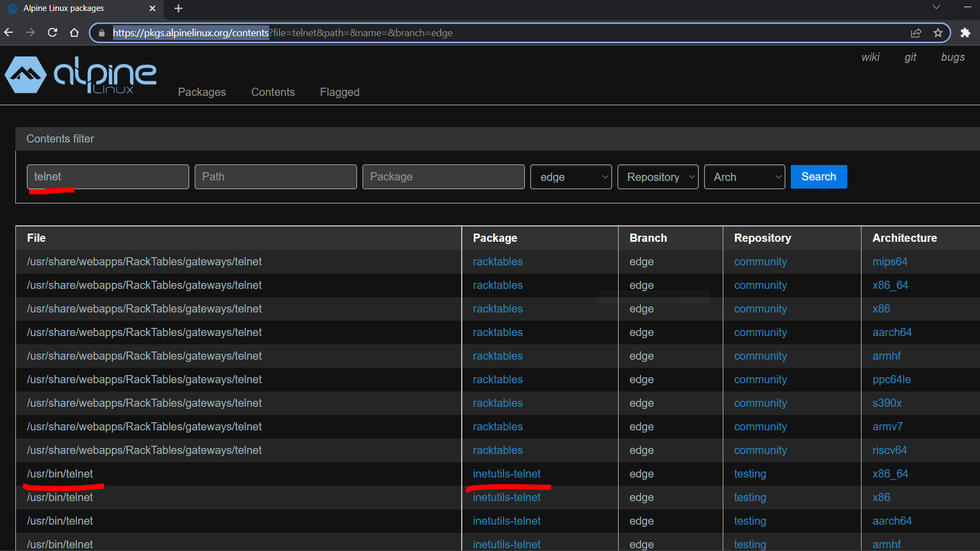Open the Contents menu item
The height and width of the screenshot is (551, 980).
click(x=273, y=92)
